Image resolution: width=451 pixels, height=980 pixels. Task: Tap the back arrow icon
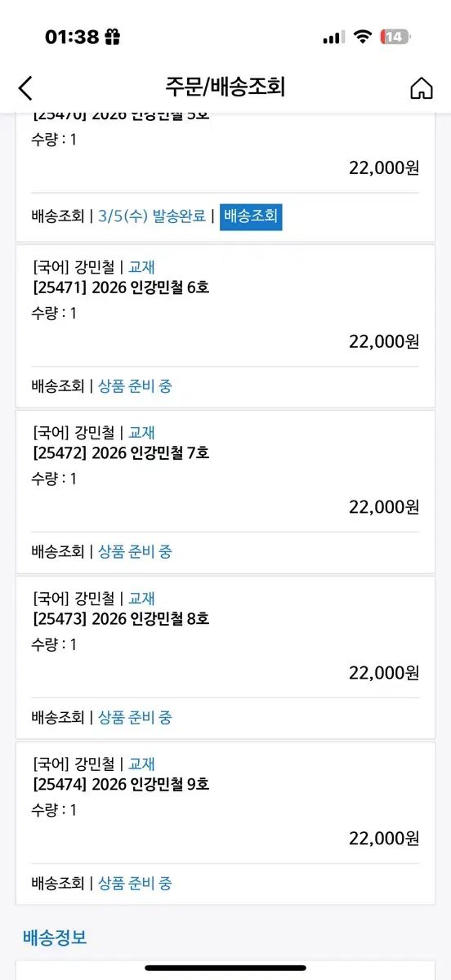25,87
